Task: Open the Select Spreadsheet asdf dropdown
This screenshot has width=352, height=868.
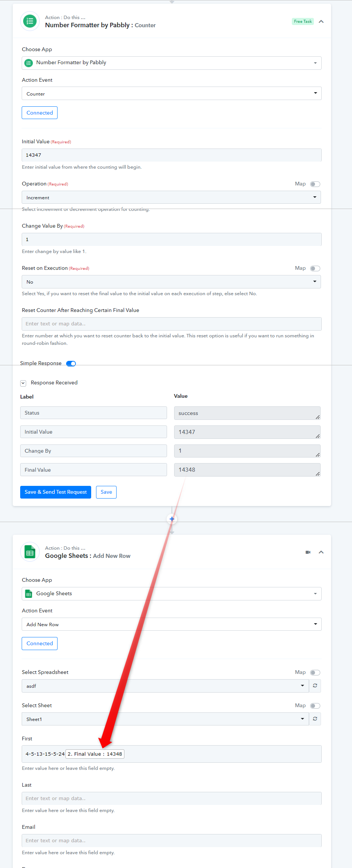Action: tap(165, 686)
